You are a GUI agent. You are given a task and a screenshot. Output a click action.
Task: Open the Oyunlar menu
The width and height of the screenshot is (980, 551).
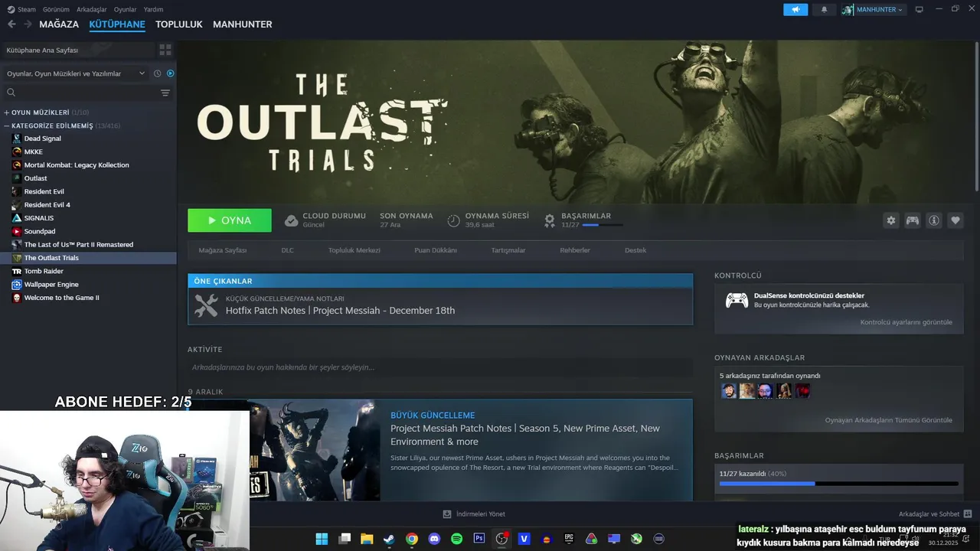(126, 9)
